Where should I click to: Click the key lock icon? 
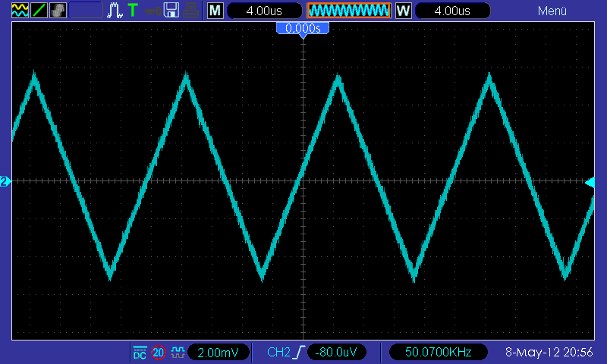click(153, 11)
